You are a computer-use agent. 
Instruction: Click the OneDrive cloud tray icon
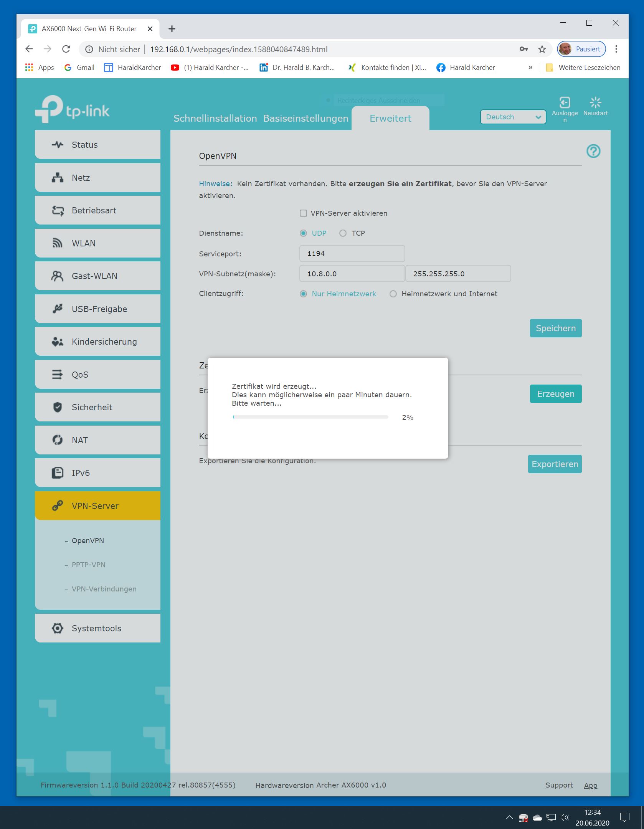[537, 817]
